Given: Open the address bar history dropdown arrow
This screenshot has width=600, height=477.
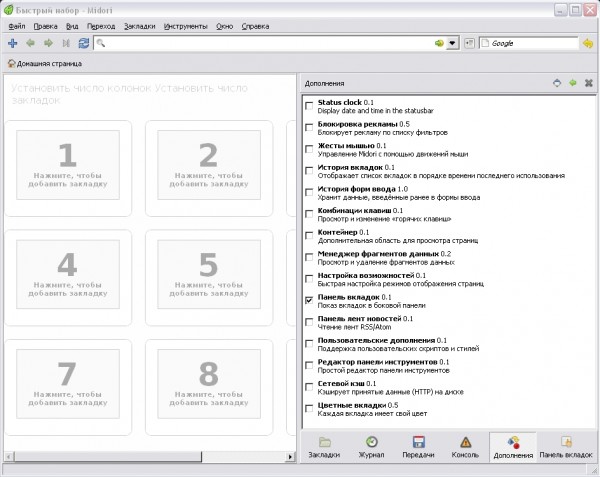Looking at the screenshot, I should tap(452, 43).
